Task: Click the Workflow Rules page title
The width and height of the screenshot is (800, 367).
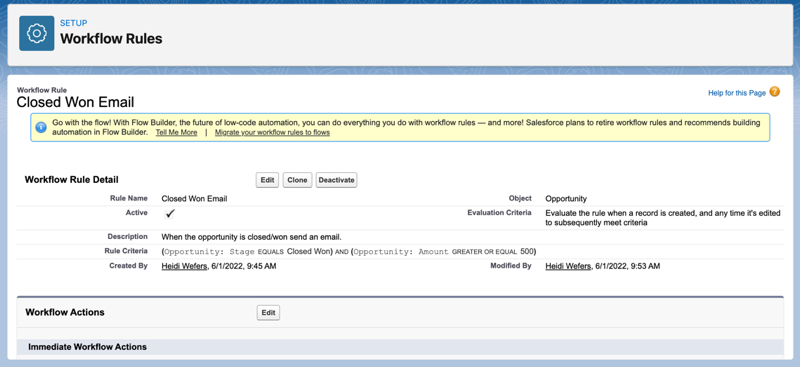Action: [111, 39]
